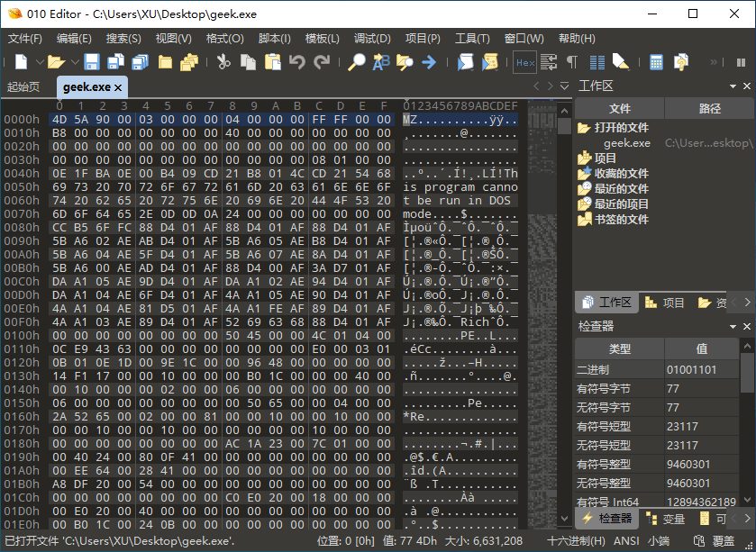Screen dimensions: 756x552
Task: Toggle the column mode icon
Action: point(597,62)
